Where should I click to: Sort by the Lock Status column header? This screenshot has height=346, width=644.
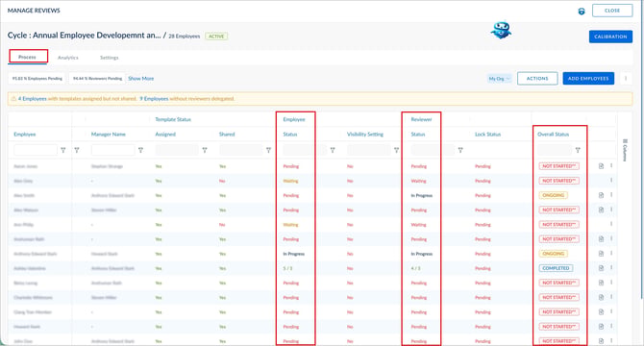tap(487, 135)
